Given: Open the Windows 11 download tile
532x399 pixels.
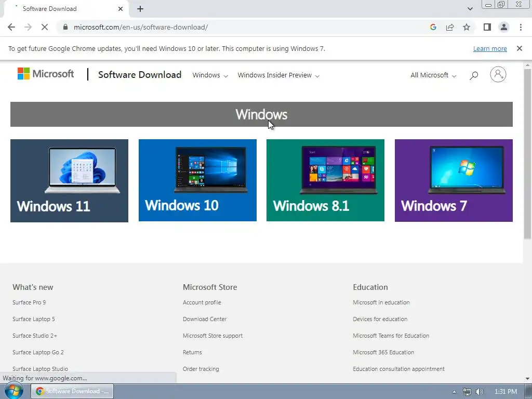Looking at the screenshot, I should tap(69, 180).
